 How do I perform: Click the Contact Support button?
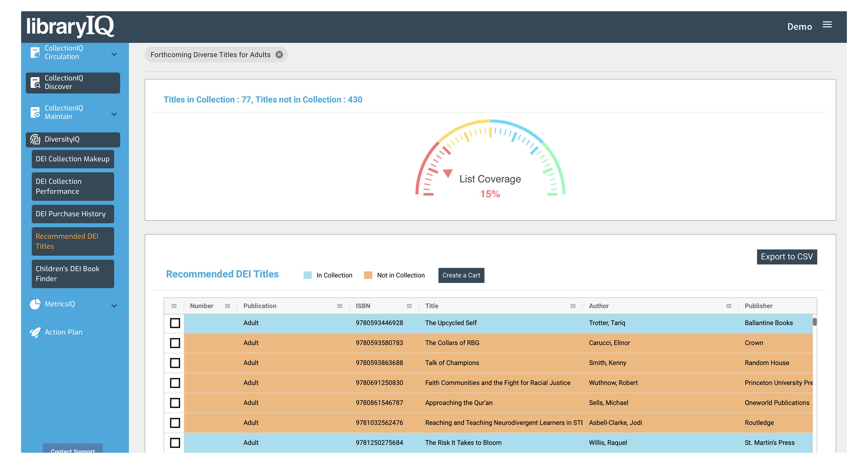click(73, 448)
